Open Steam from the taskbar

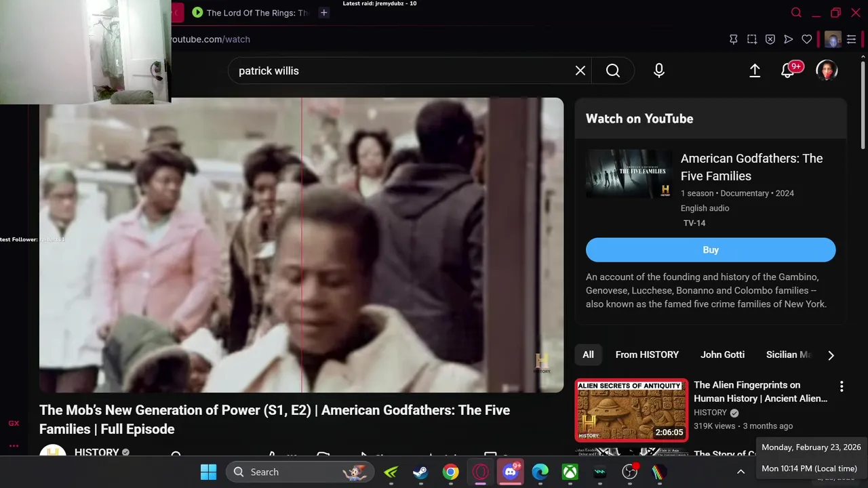[420, 472]
